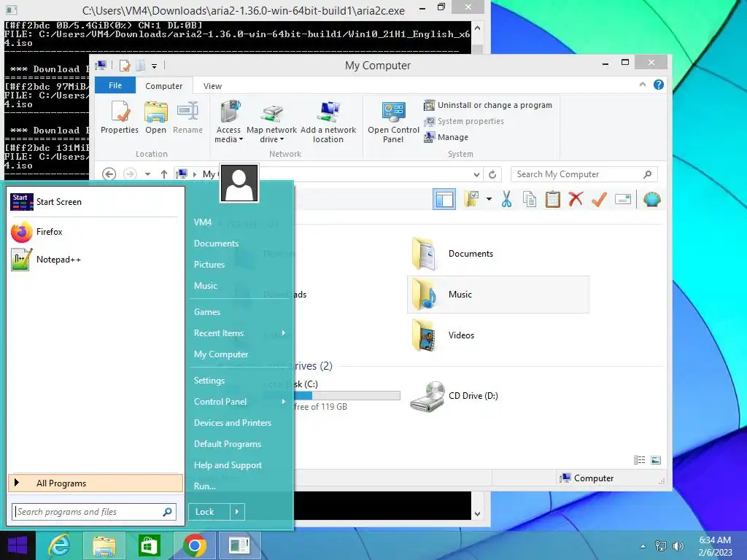The height and width of the screenshot is (560, 747).
Task: Click the Up one level arrow
Action: 164,174
